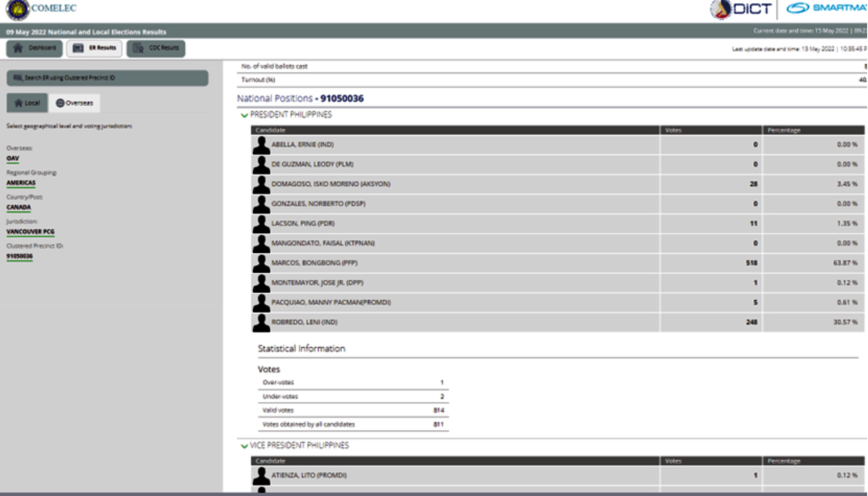The image size is (868, 496).
Task: Collapse the VICE PRESIDENT PHILIPPINES section
Action: (244, 446)
